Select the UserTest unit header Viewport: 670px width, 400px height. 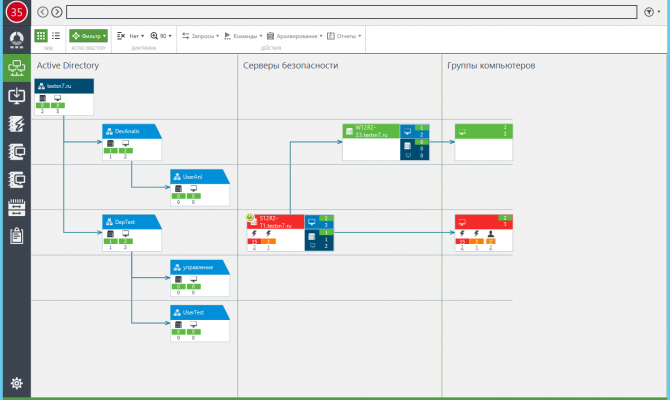(x=200, y=312)
